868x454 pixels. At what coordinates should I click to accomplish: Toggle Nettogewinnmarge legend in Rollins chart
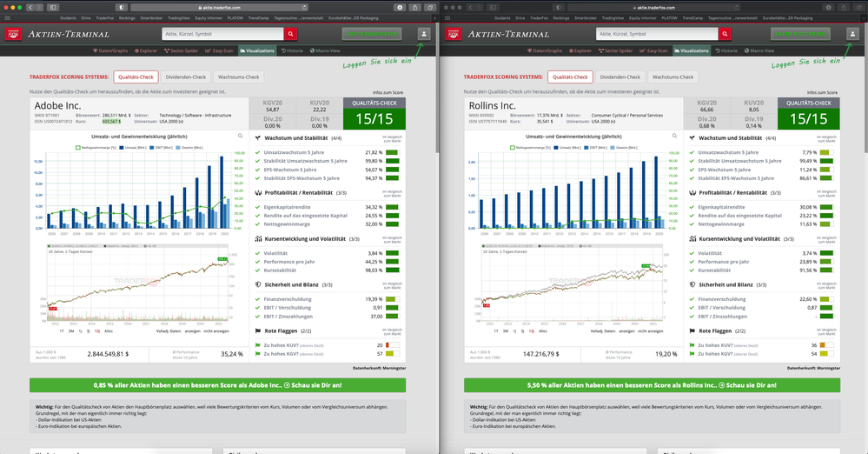coord(530,148)
